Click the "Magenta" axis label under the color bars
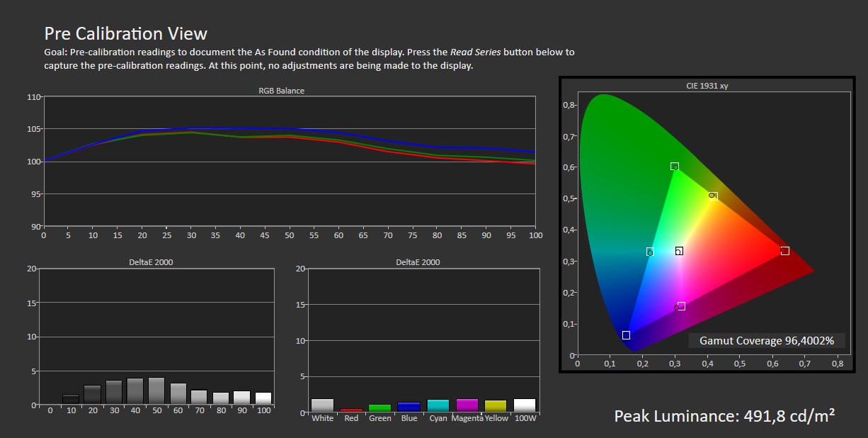Screen dimensions: 868x438 (x=467, y=418)
